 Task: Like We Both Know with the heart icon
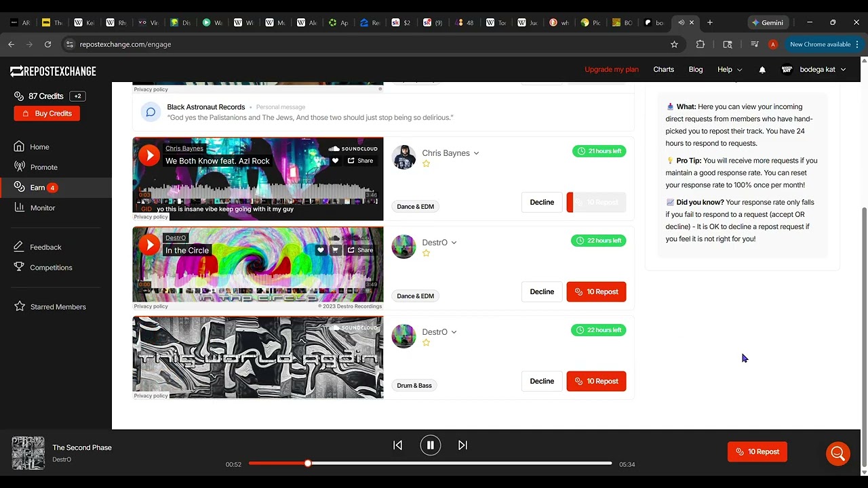tap(335, 161)
